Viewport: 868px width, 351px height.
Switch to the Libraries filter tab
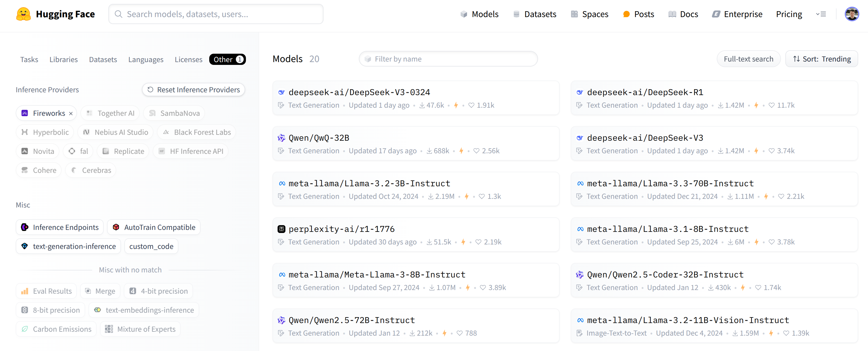coord(63,60)
